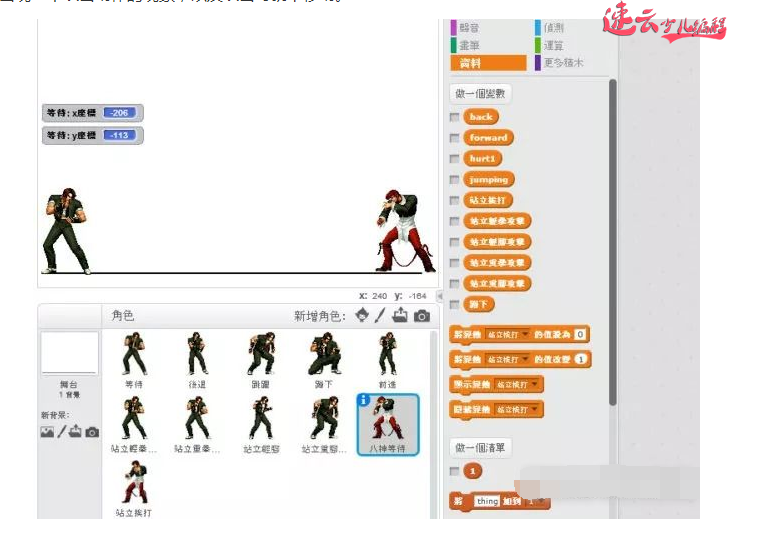Create new sprite from camera icon

click(422, 316)
